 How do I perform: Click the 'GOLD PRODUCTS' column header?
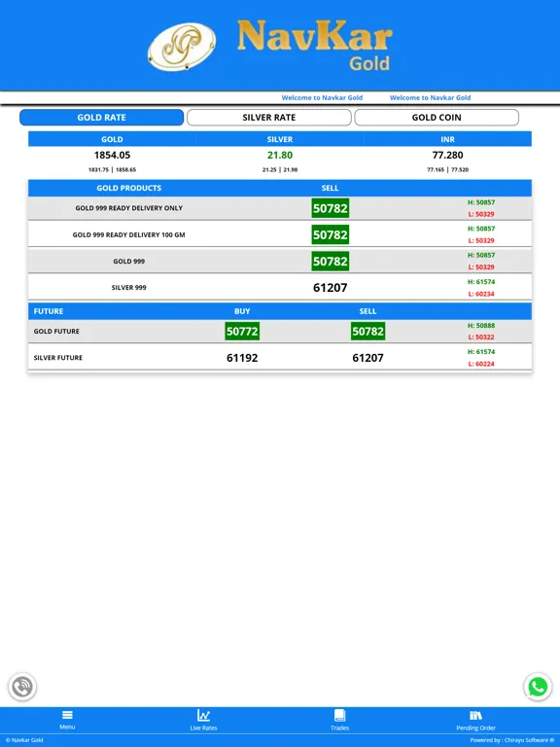pos(128,188)
